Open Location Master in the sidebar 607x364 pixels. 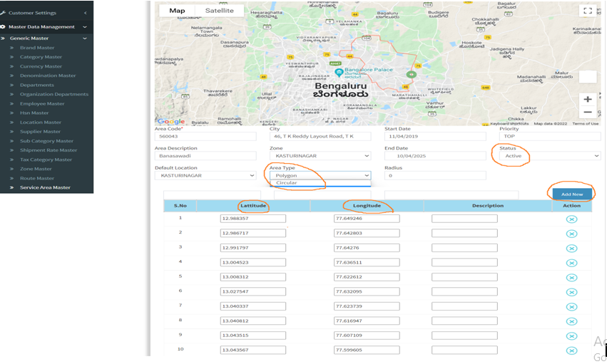pyautogui.click(x=41, y=122)
